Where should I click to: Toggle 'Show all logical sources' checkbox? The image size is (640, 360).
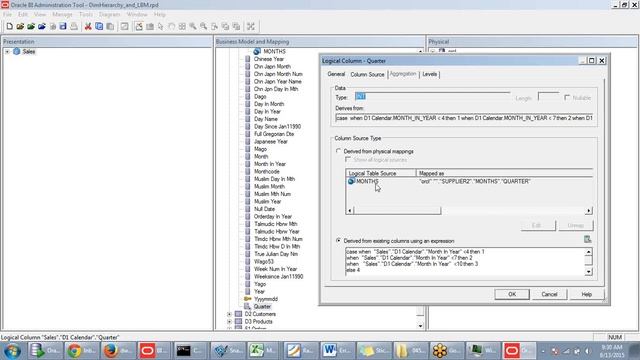pos(348,160)
